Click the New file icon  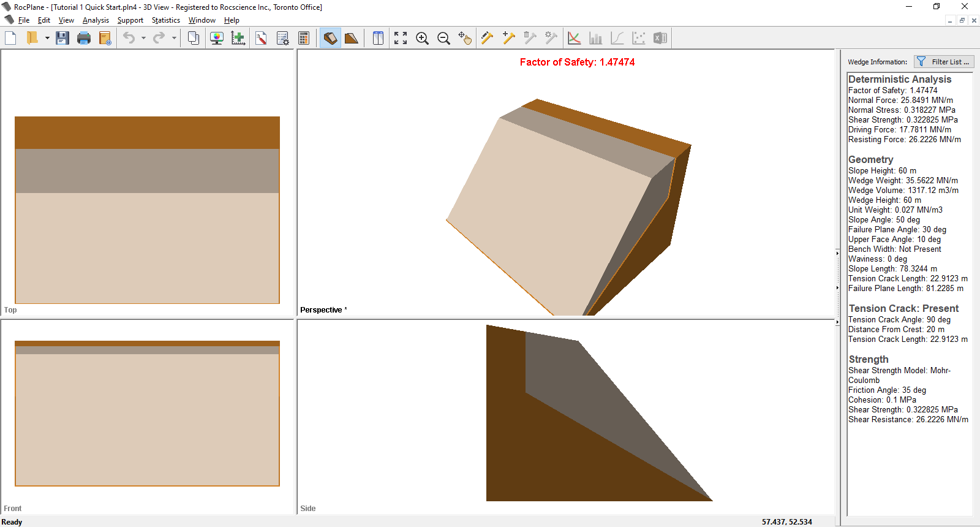(x=10, y=38)
